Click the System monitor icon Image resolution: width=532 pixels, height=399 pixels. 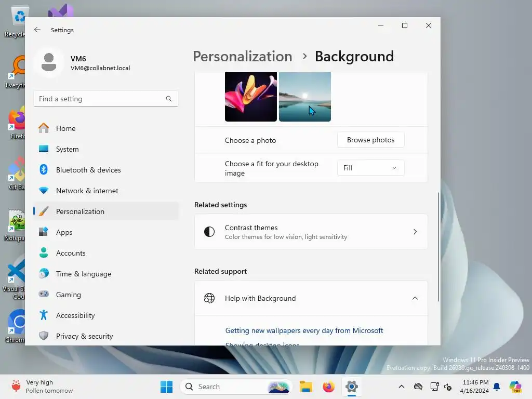44,149
